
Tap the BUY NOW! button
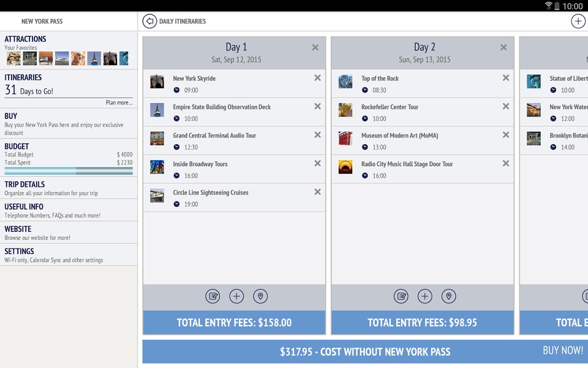click(x=563, y=350)
